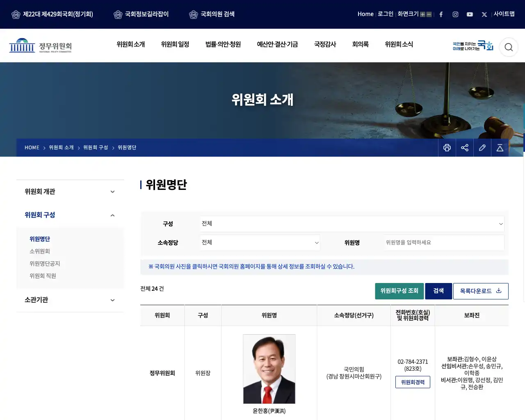The height and width of the screenshot is (420, 525).
Task: Open the X (Twitter) icon link
Action: 484,14
